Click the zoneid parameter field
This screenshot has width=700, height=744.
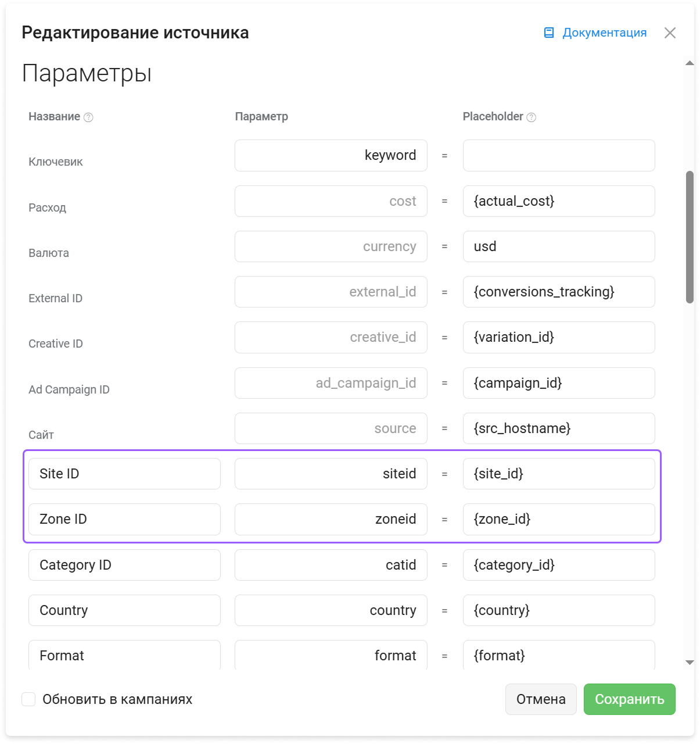coord(331,519)
